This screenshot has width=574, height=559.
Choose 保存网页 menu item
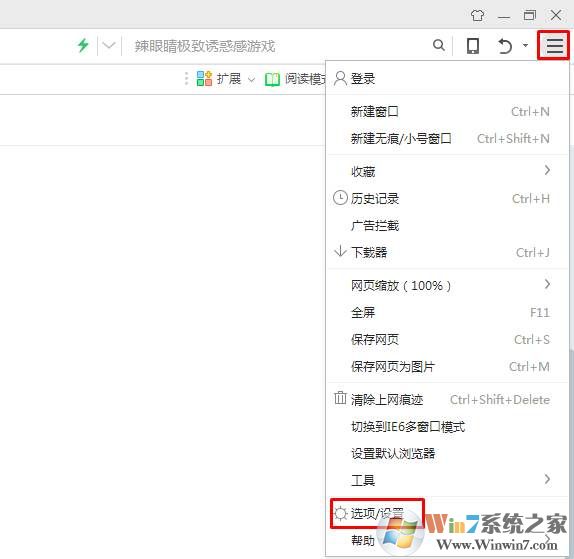pos(447,339)
